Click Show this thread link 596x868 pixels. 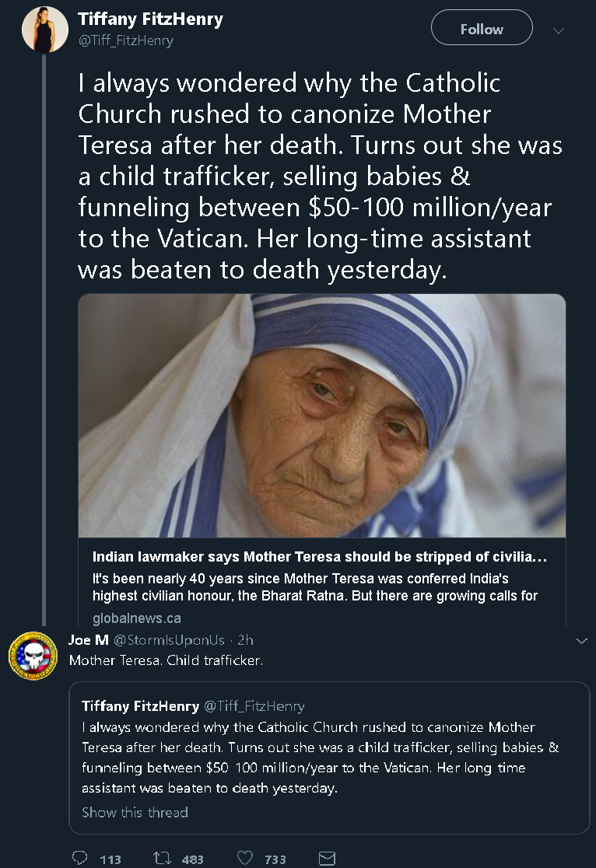(135, 812)
